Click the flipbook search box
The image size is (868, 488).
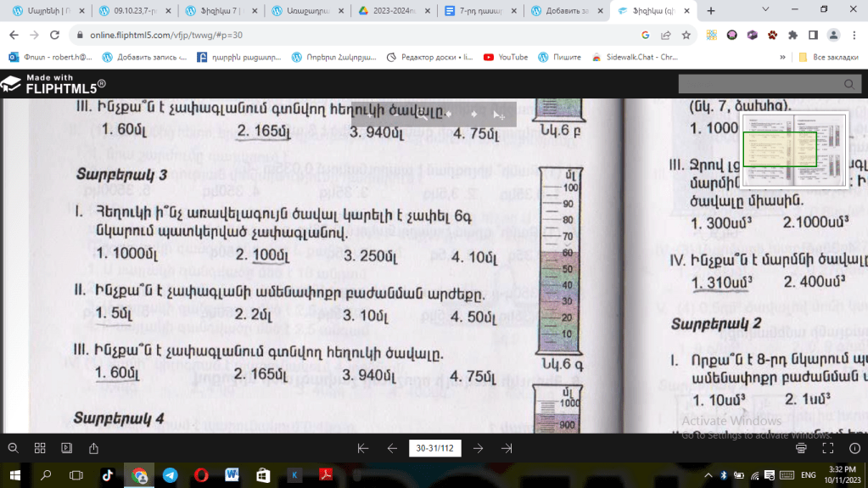[764, 84]
